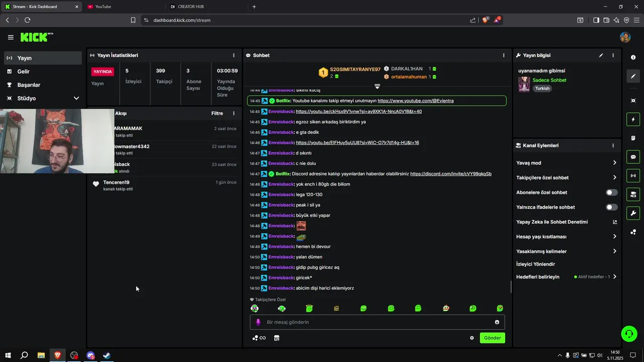This screenshot has height=362, width=644.
Task: Open the Brave Leo AI star icon
Action: [x=616, y=20]
